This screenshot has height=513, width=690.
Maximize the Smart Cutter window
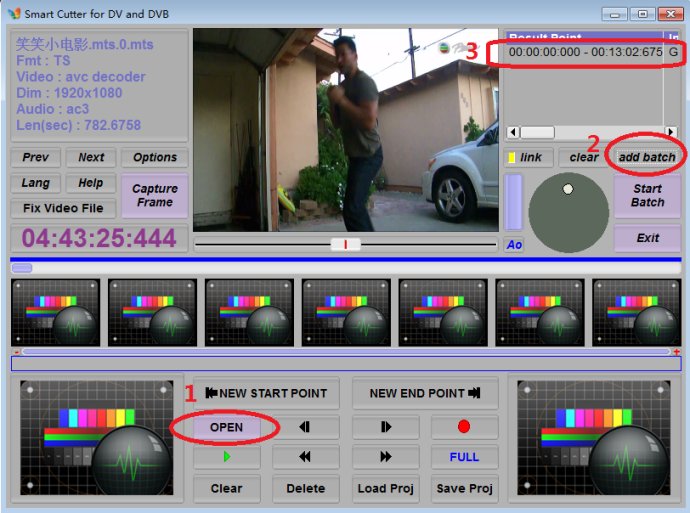[x=642, y=14]
